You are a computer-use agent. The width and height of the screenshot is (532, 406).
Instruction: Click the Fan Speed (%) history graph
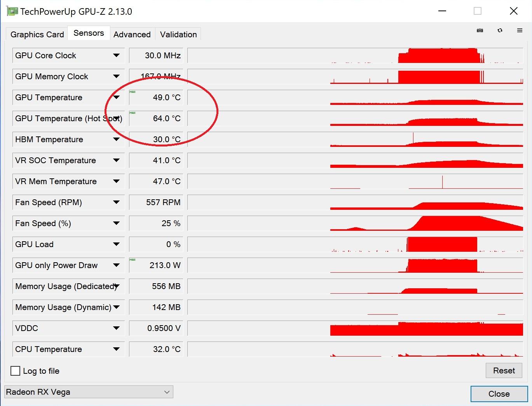click(355, 223)
